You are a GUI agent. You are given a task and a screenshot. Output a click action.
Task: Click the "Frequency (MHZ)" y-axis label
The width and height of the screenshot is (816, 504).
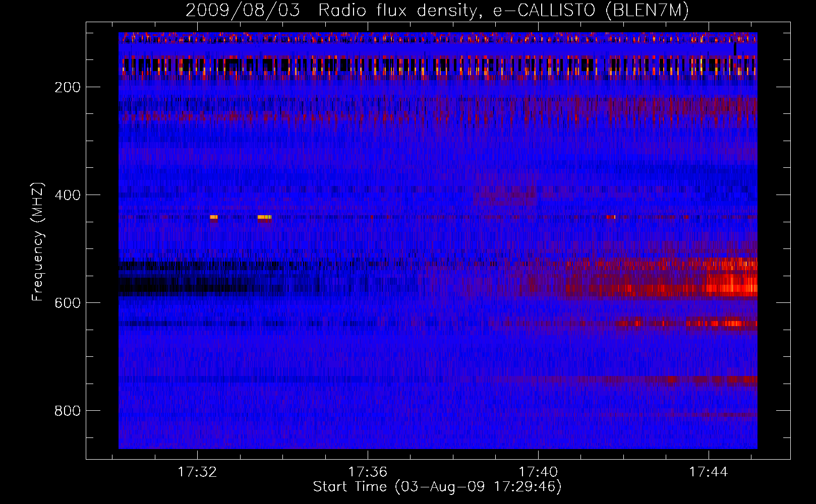[x=38, y=241]
